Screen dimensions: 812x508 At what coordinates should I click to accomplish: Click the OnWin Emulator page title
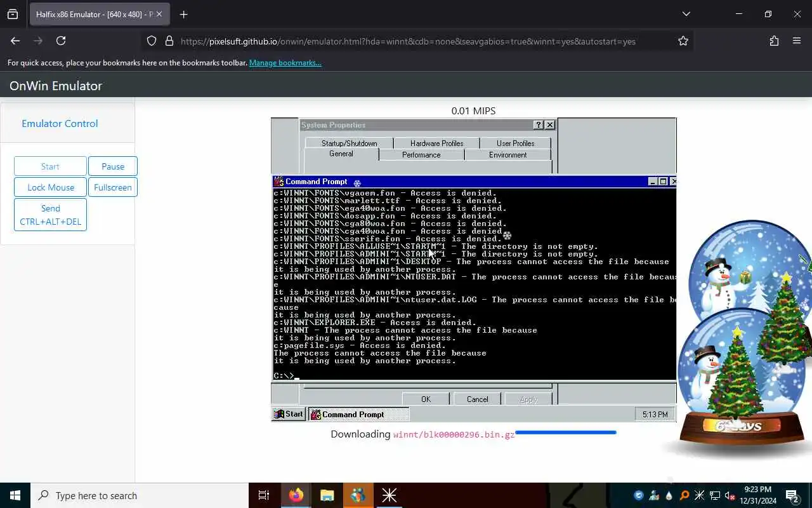(56, 86)
